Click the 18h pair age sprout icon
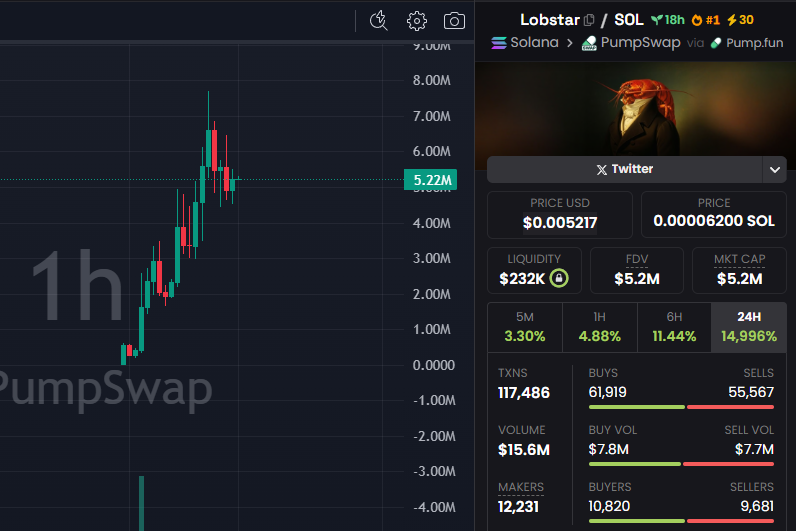This screenshot has width=796, height=531. (x=657, y=20)
